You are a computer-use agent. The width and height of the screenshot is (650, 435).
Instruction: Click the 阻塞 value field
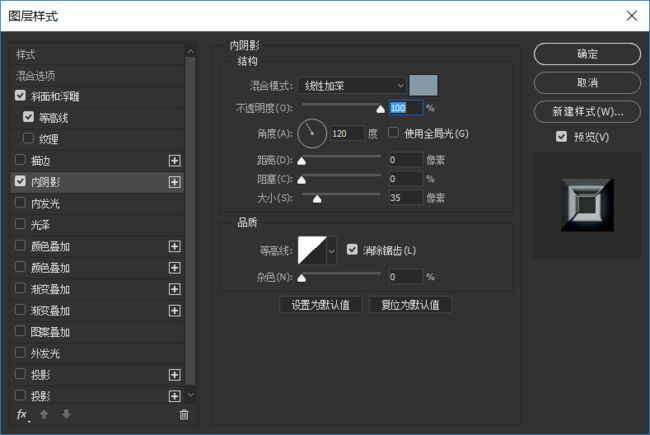point(406,179)
